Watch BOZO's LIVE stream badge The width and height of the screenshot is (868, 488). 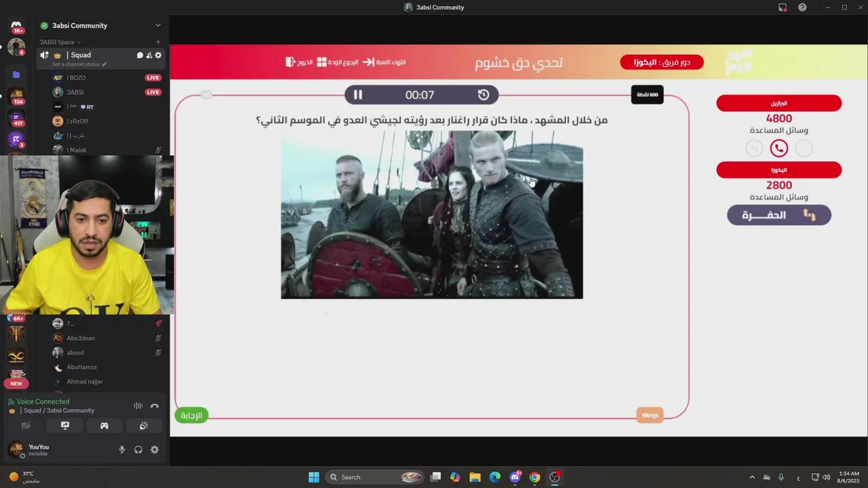(x=153, y=78)
